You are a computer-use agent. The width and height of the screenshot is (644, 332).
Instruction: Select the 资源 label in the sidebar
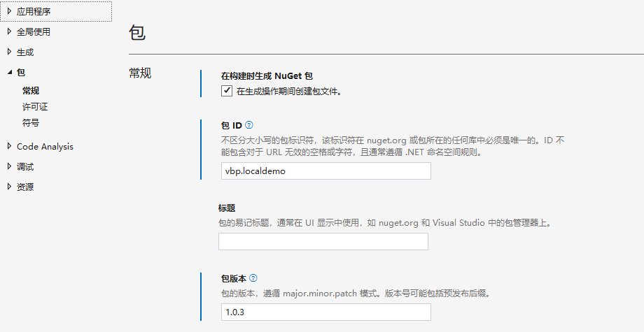click(x=25, y=187)
